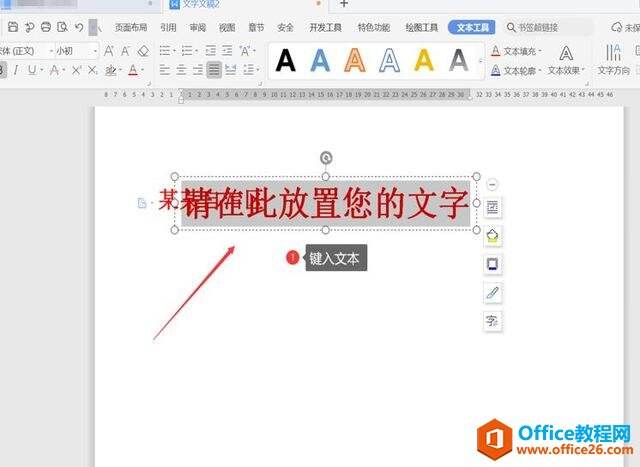Click the rotation handle above the text box
The image size is (640, 467).
(x=326, y=158)
